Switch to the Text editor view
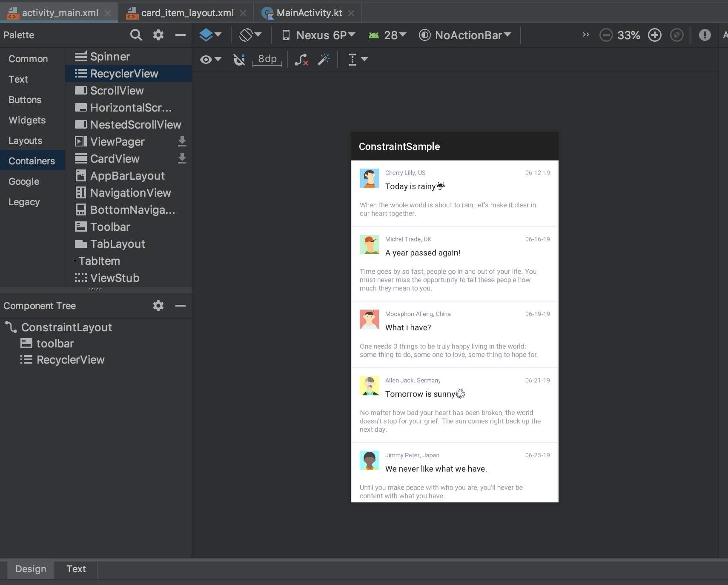 tap(76, 569)
